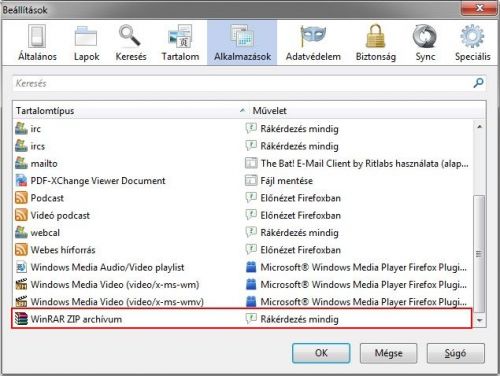Open the Biztonság padlock panel

(x=376, y=43)
